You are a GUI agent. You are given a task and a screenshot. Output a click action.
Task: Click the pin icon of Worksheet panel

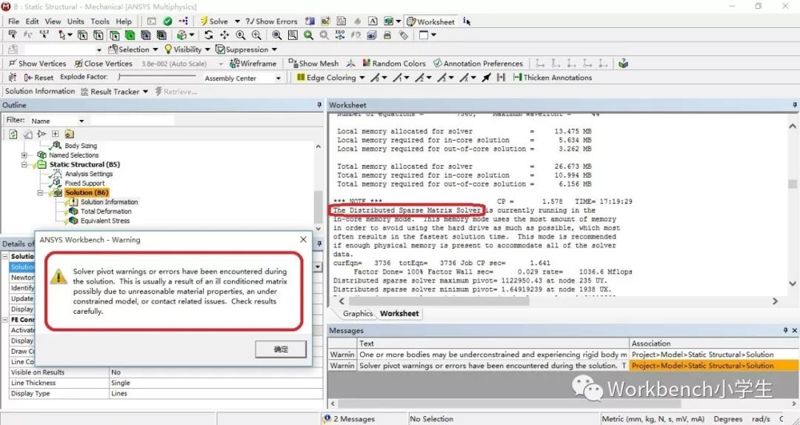pyautogui.click(x=795, y=105)
